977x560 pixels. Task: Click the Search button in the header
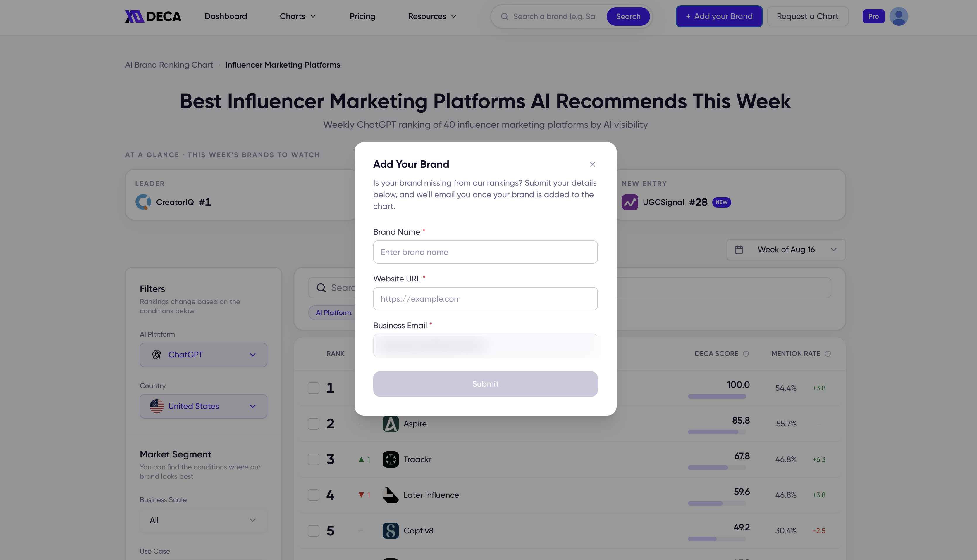[628, 17]
